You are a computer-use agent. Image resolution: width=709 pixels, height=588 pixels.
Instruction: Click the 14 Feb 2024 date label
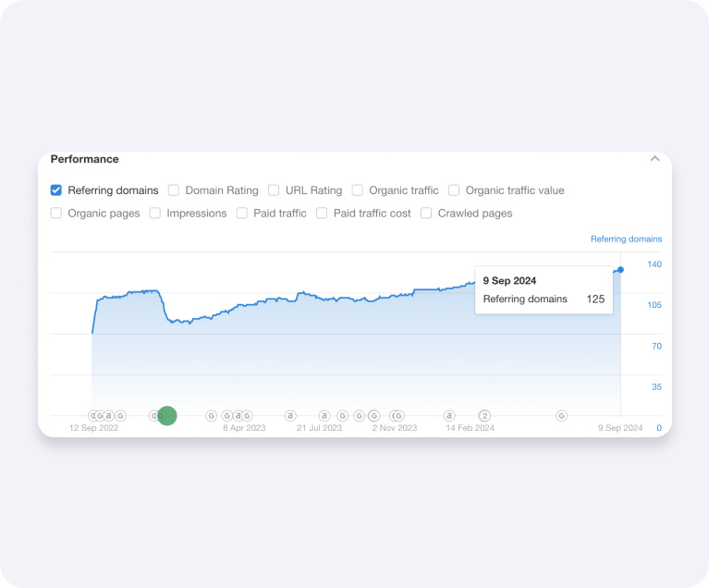(470, 428)
